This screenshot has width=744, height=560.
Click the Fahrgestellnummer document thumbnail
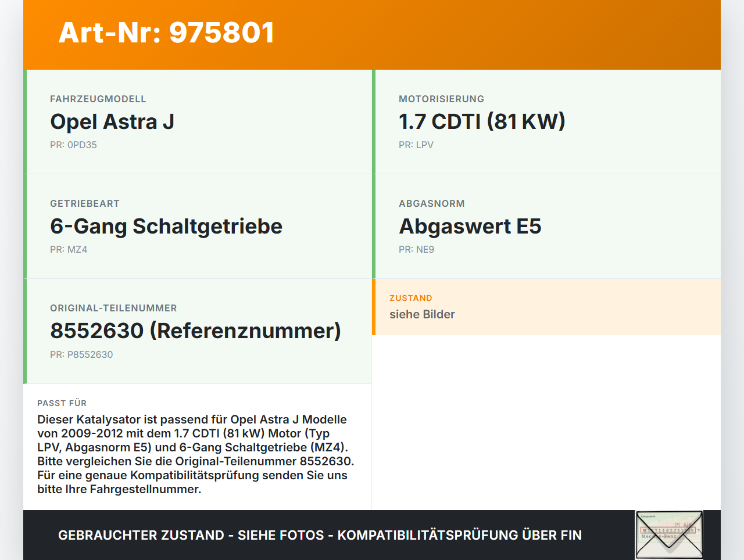coord(668,534)
